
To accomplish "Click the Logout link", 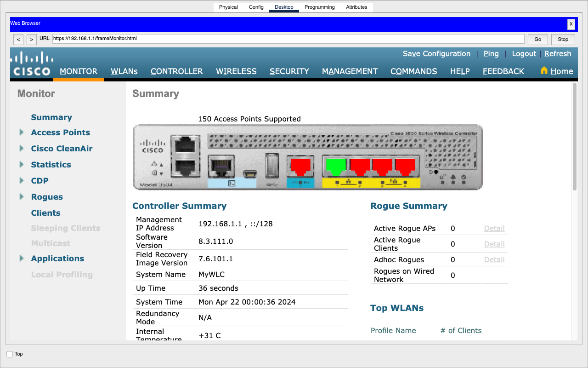I will click(x=524, y=54).
